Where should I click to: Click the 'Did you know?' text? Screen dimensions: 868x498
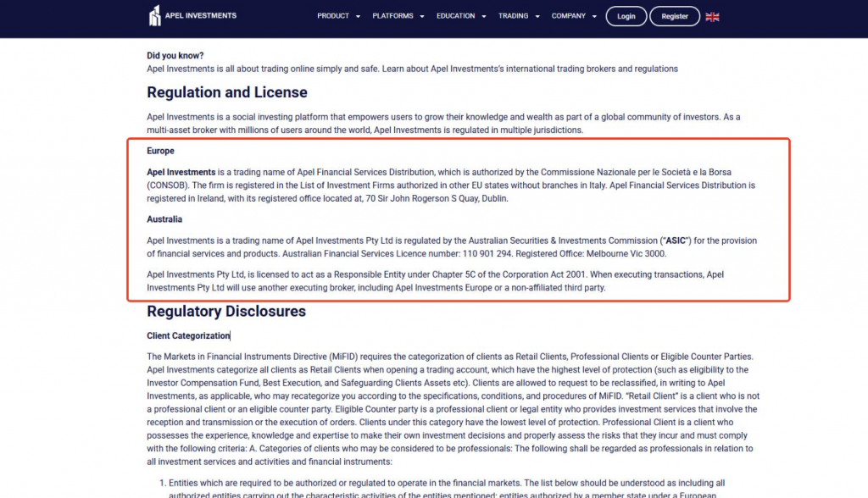[175, 55]
